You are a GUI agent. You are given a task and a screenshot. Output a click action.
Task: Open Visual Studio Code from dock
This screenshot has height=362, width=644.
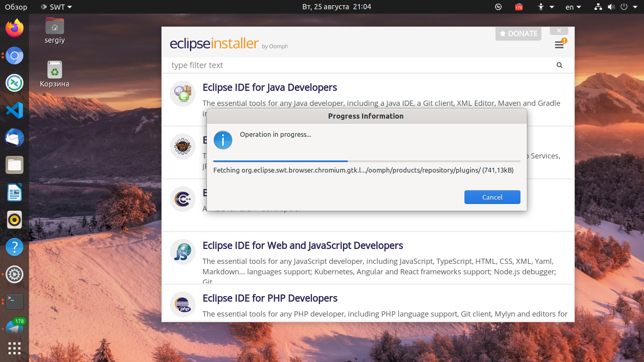click(14, 110)
